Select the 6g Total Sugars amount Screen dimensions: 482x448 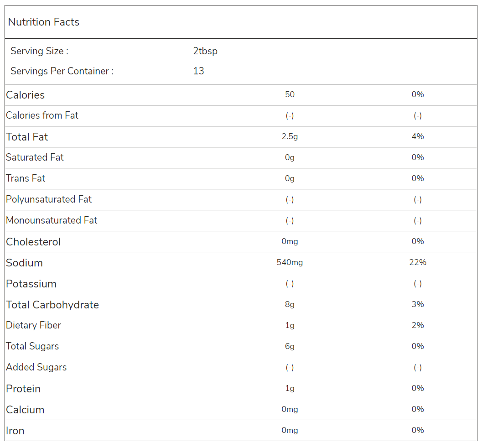(290, 346)
